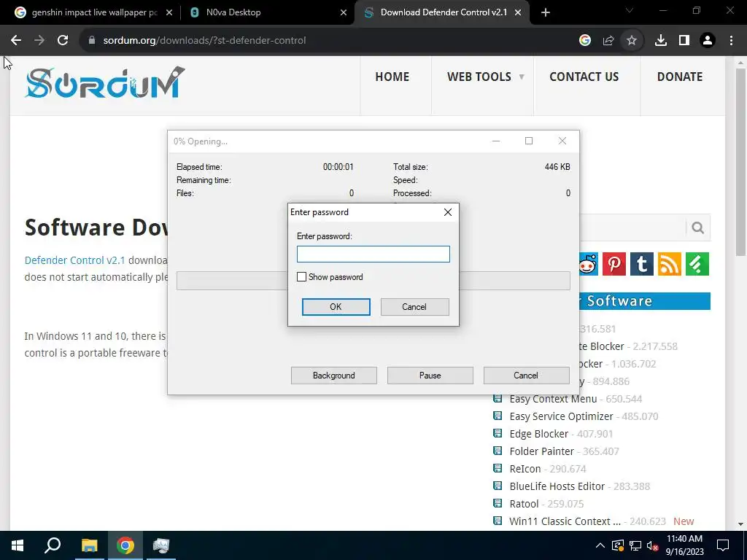Close the genshin impact tab

click(x=169, y=12)
